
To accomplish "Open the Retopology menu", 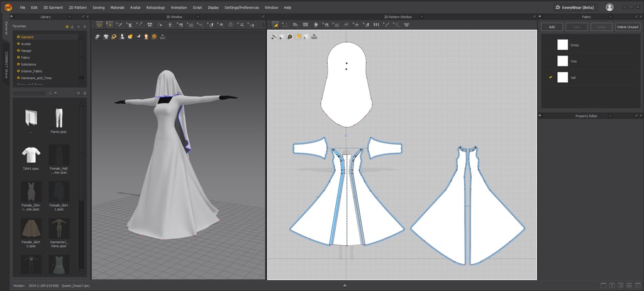I will [155, 8].
